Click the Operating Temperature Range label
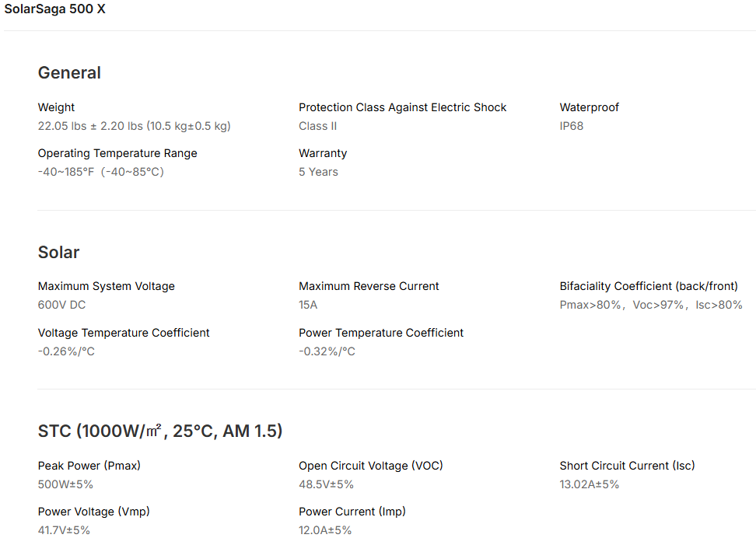The height and width of the screenshot is (545, 756). pos(117,153)
